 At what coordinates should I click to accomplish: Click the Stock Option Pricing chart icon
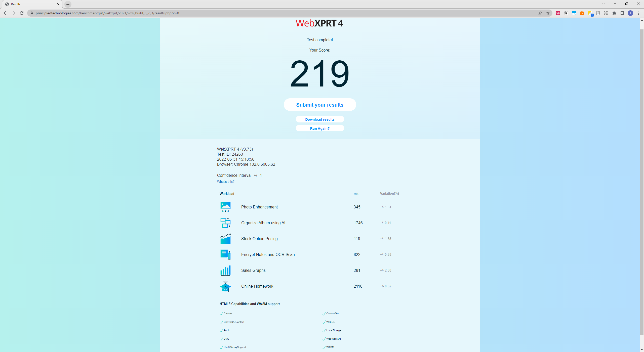[225, 239]
